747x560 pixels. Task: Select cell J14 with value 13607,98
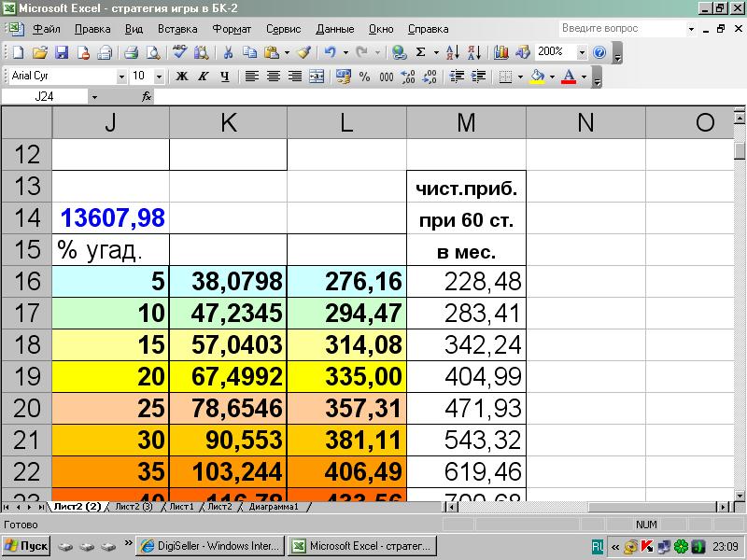(x=110, y=218)
